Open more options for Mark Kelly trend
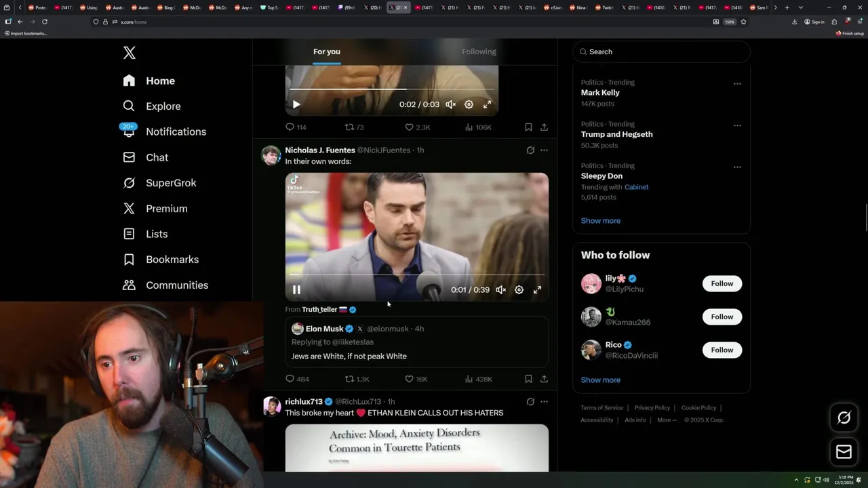Image resolution: width=868 pixels, height=488 pixels. pos(737,84)
